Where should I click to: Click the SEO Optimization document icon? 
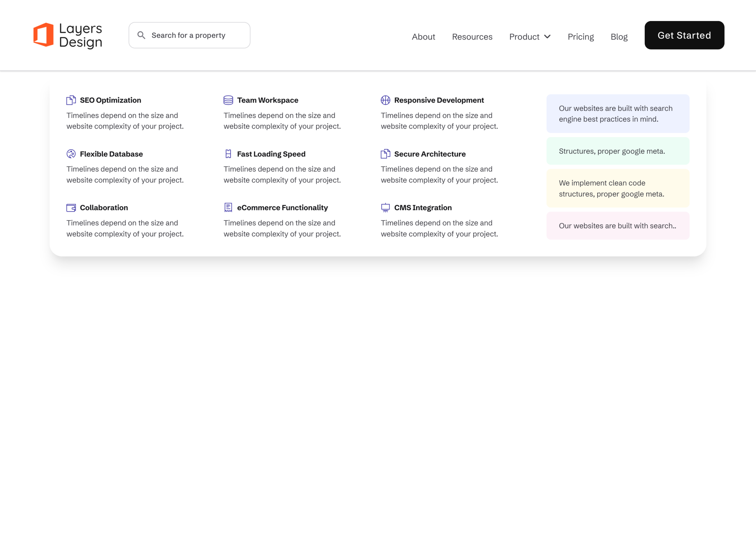click(71, 100)
